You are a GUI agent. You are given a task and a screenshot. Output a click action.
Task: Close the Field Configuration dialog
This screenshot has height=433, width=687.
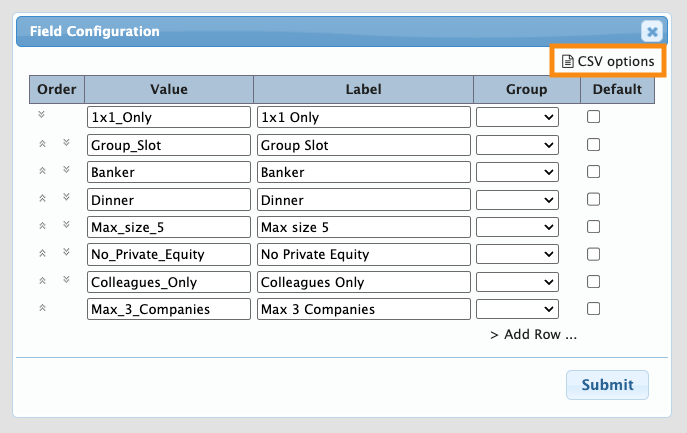[x=651, y=31]
